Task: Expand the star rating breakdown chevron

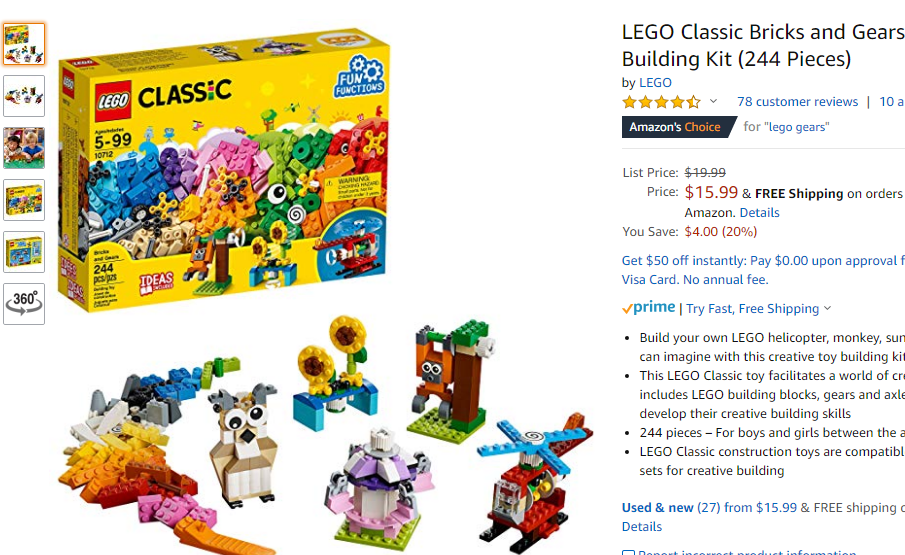Action: pos(713,102)
